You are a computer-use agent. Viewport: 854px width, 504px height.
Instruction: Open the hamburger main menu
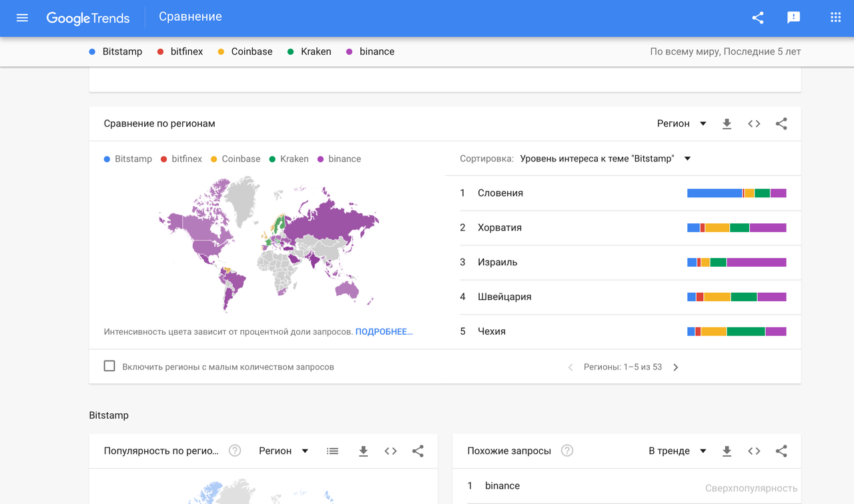tap(22, 18)
